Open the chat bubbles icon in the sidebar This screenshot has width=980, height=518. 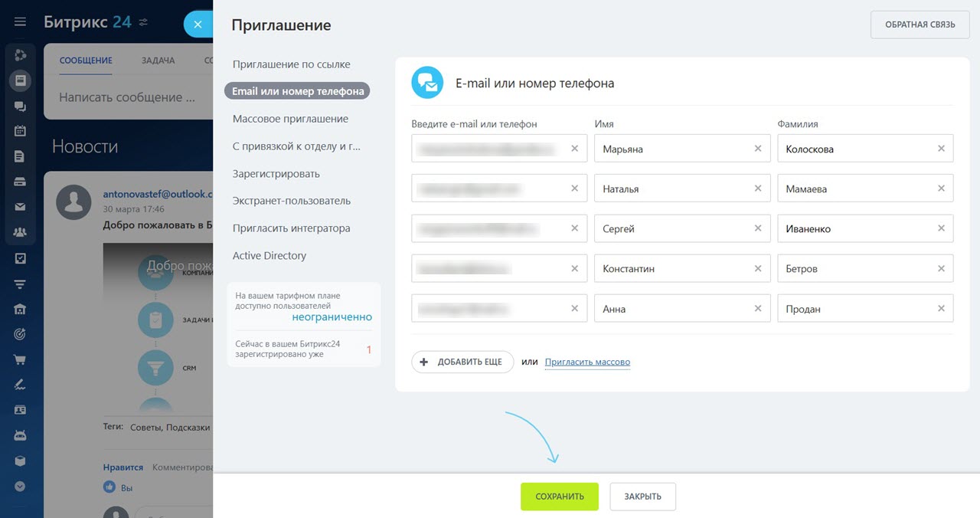coord(20,106)
